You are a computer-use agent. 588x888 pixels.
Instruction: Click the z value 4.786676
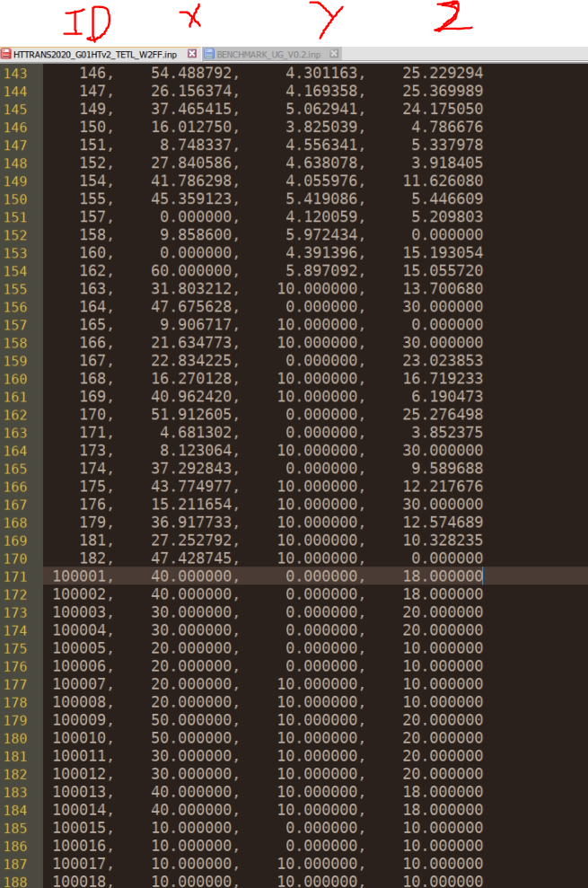[448, 127]
